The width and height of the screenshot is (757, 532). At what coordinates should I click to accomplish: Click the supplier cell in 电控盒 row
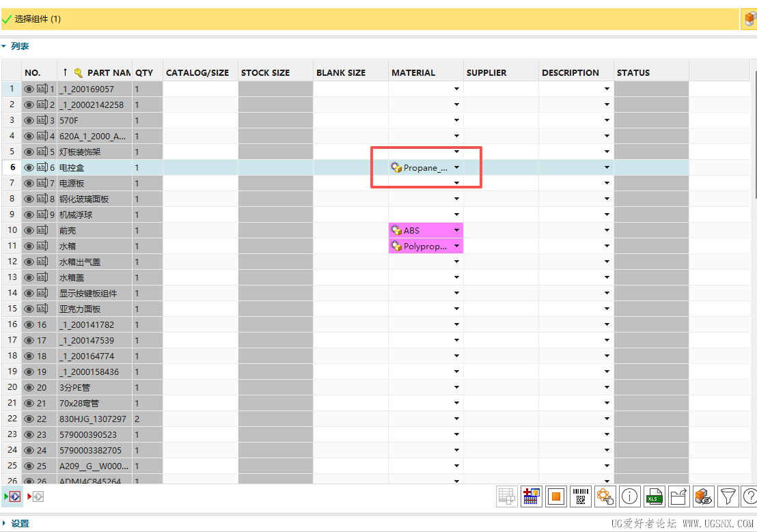(x=501, y=167)
